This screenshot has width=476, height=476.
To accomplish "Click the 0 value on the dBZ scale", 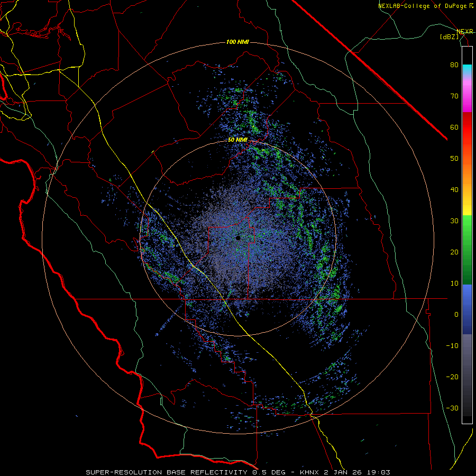I will coord(456,315).
